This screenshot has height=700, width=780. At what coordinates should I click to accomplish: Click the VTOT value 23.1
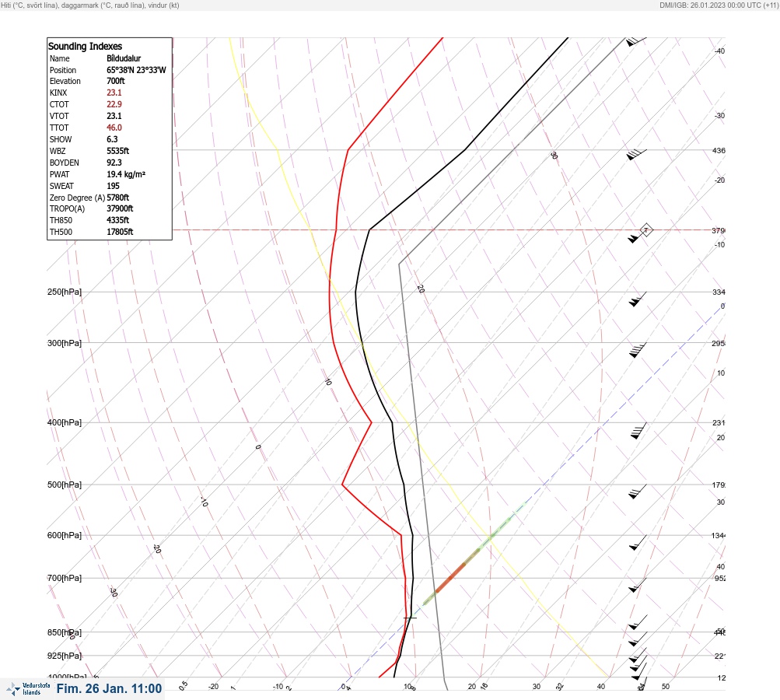coord(114,116)
